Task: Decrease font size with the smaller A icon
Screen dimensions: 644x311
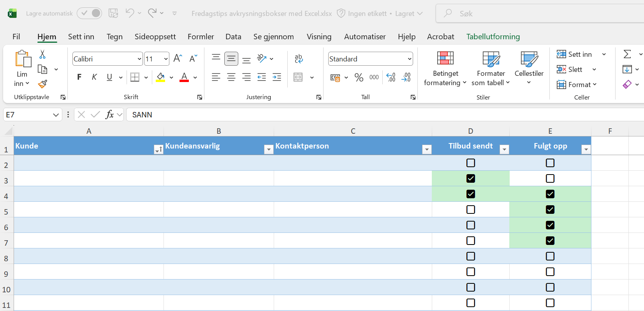Action: pyautogui.click(x=194, y=58)
